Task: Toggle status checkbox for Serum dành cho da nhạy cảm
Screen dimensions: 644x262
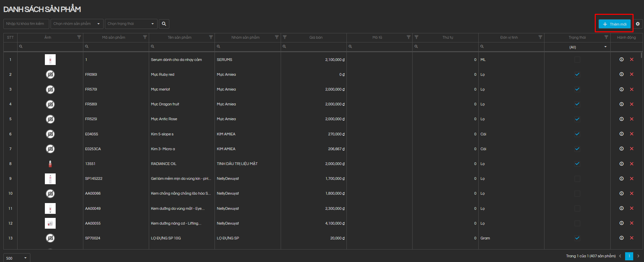Action: pyautogui.click(x=577, y=60)
